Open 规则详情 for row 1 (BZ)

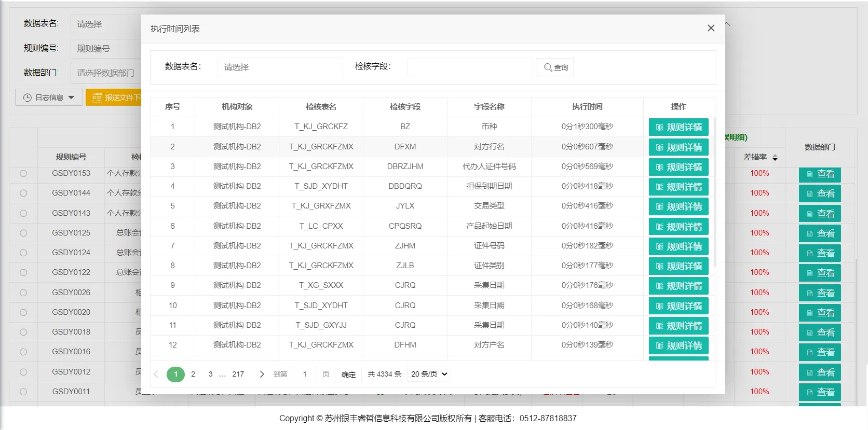pyautogui.click(x=678, y=127)
